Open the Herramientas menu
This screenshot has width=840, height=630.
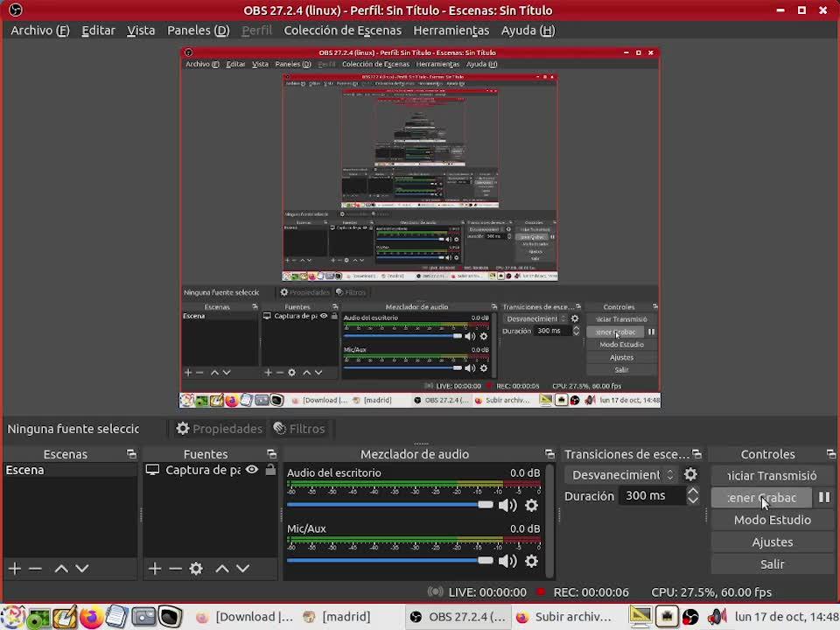[451, 31]
